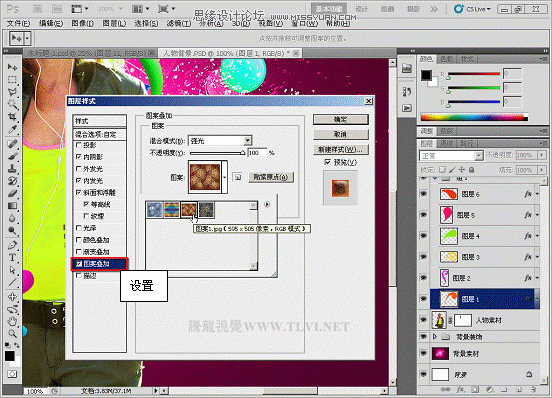Select the Rectangular Marquee tool

pyautogui.click(x=12, y=80)
